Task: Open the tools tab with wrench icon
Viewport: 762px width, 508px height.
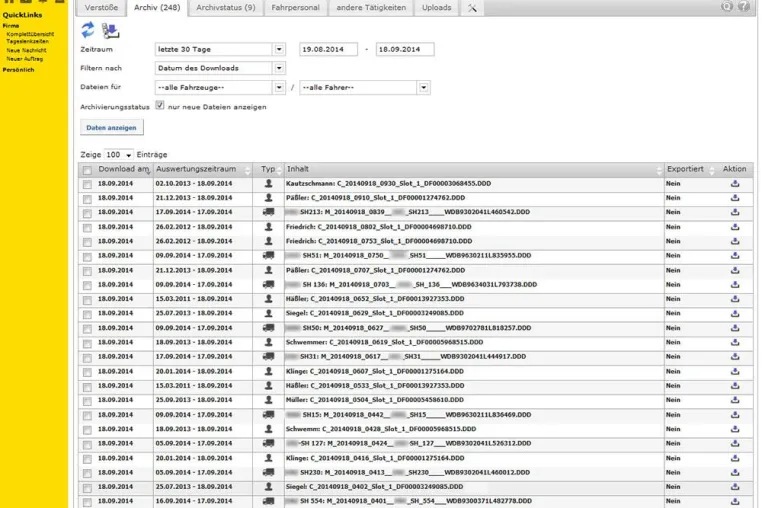Action: coord(472,8)
